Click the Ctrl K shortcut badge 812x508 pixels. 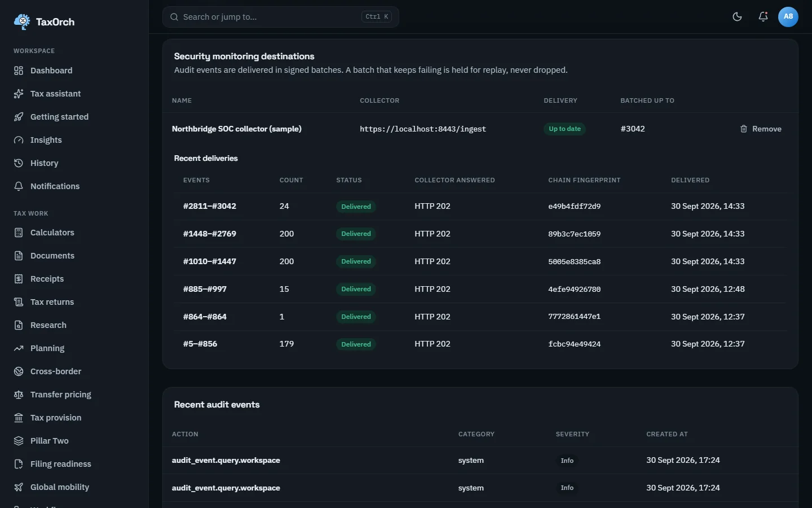[377, 17]
